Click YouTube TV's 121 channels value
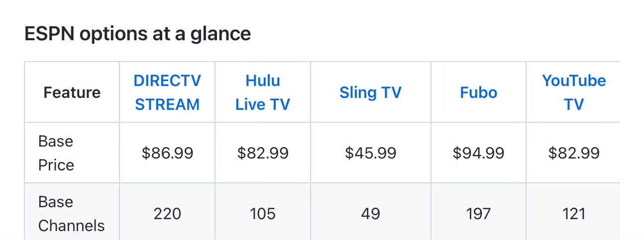 click(x=574, y=214)
